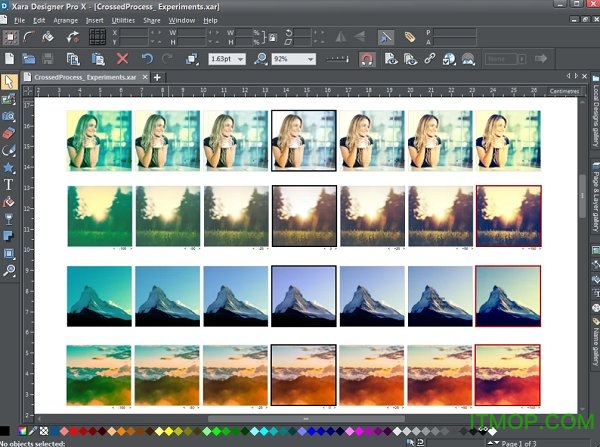Click the Preview page eye icon

391,59
